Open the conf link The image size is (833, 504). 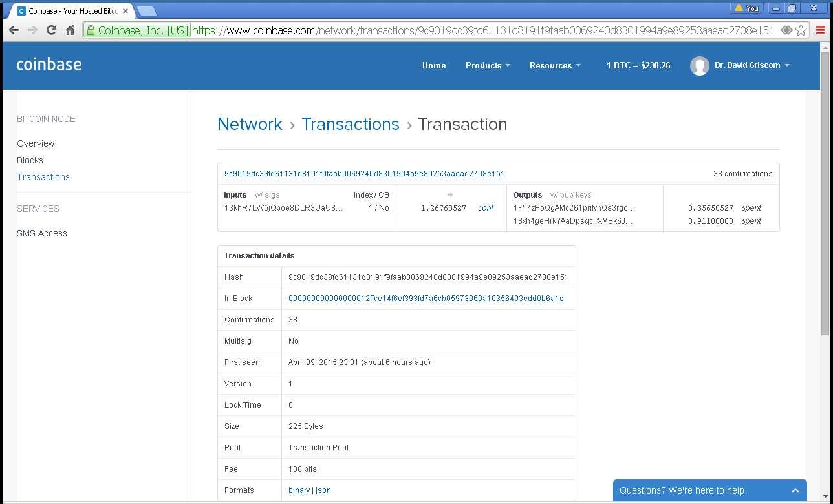click(x=486, y=208)
